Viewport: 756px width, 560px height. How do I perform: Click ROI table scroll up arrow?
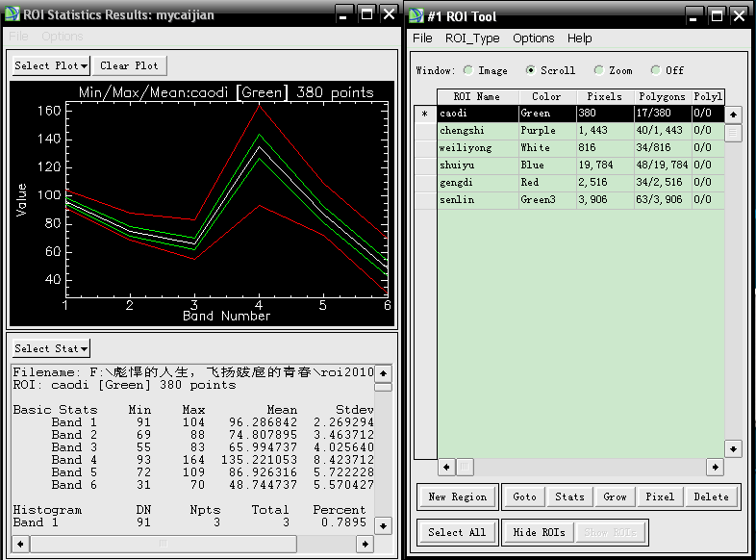pos(733,115)
